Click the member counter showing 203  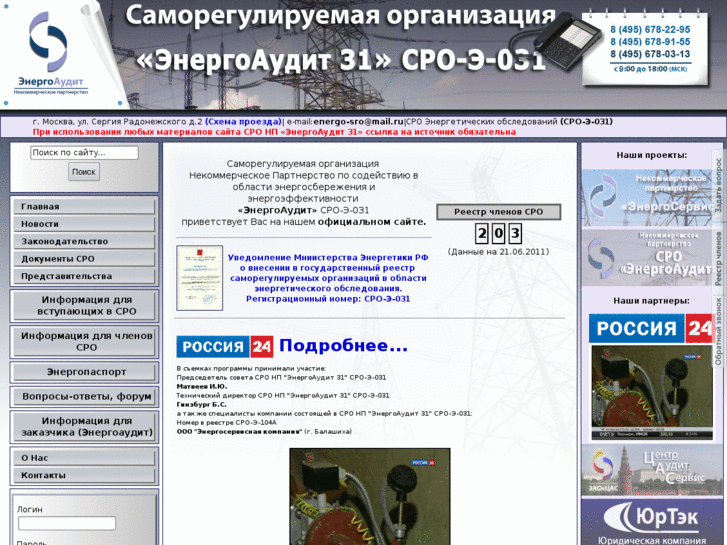(498, 233)
